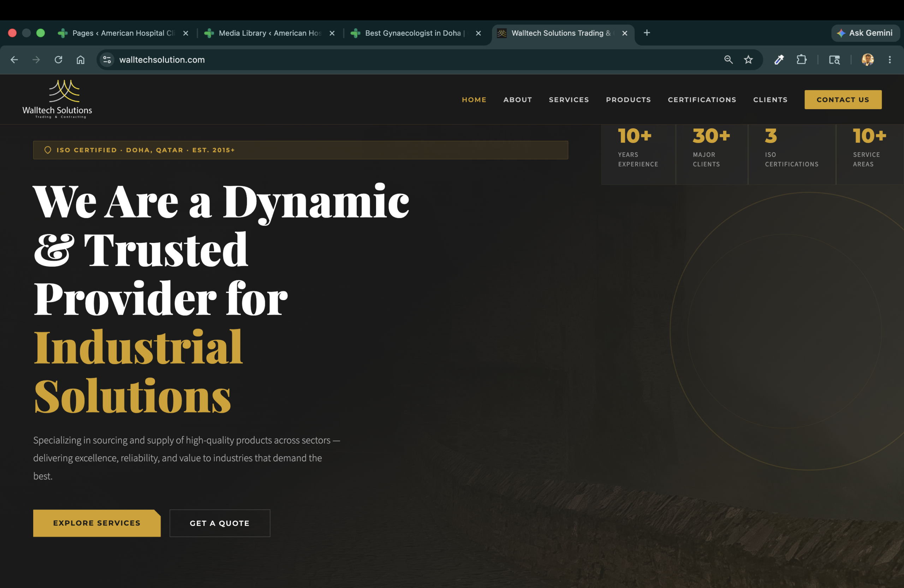Close the Best Gynaecologist in Doha tab
The width and height of the screenshot is (904, 588).
pos(478,33)
